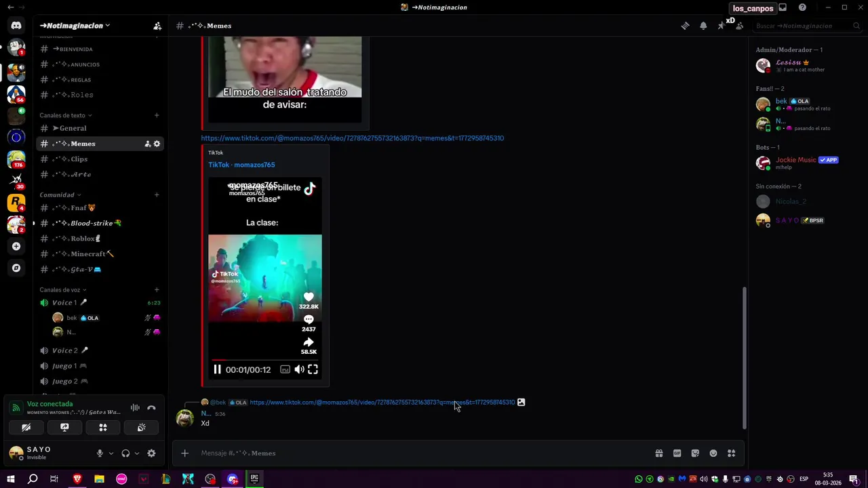Open Lesisu profile in member list
Screen dimensions: 868x488
click(x=808, y=66)
